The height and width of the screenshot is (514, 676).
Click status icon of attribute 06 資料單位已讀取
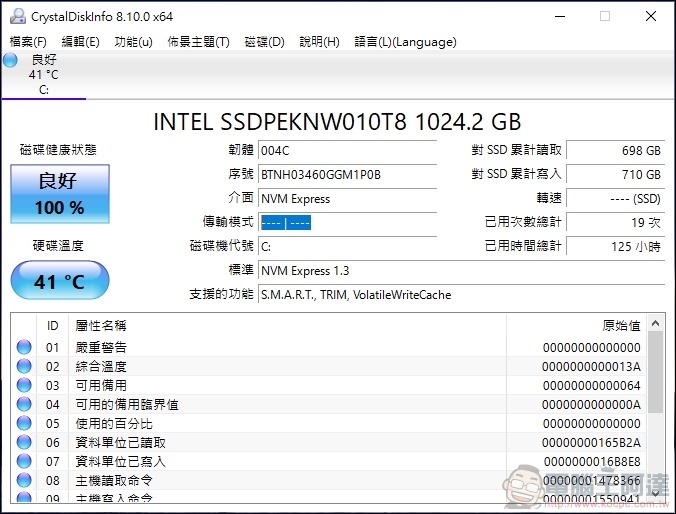point(24,442)
